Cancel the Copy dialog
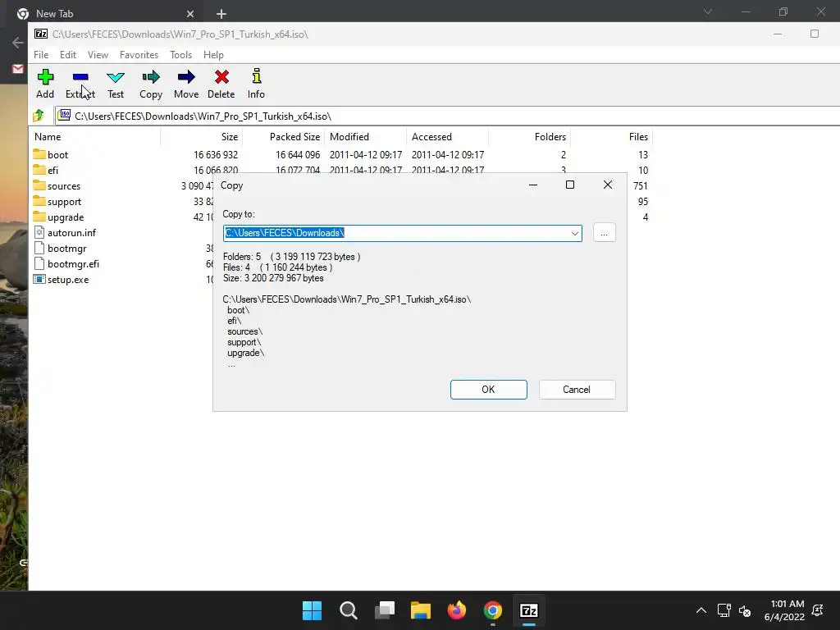This screenshot has width=840, height=630. pyautogui.click(x=577, y=390)
